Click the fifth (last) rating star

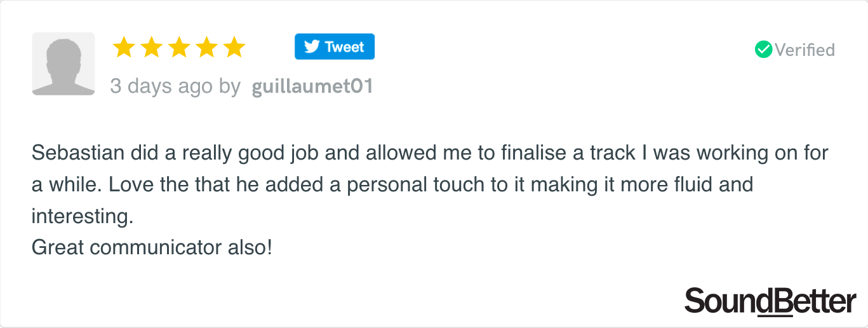coord(234,47)
